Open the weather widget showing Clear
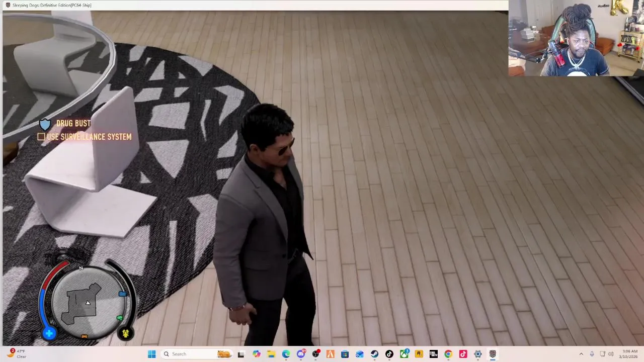 (x=16, y=354)
